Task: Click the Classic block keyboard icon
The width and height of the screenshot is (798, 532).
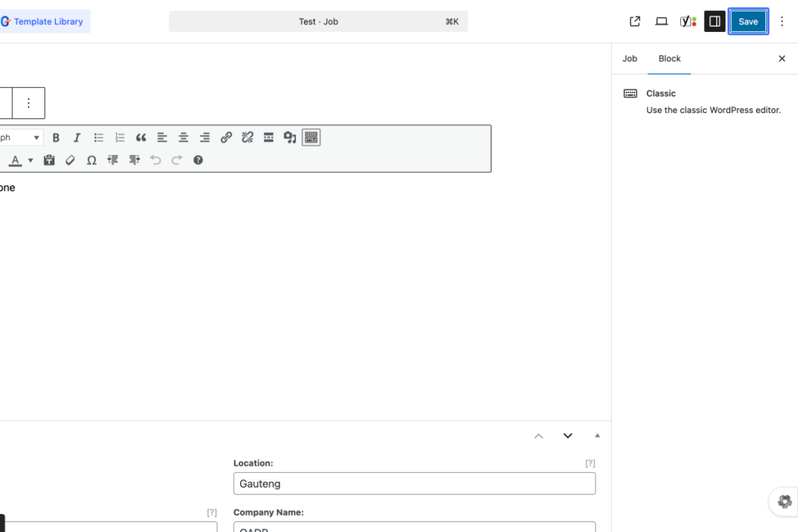Action: click(x=630, y=93)
